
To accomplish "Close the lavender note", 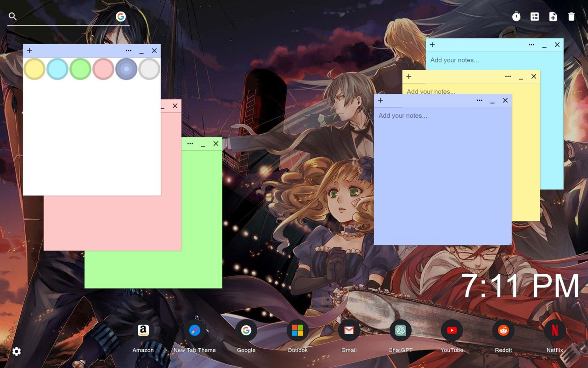I will [x=505, y=100].
